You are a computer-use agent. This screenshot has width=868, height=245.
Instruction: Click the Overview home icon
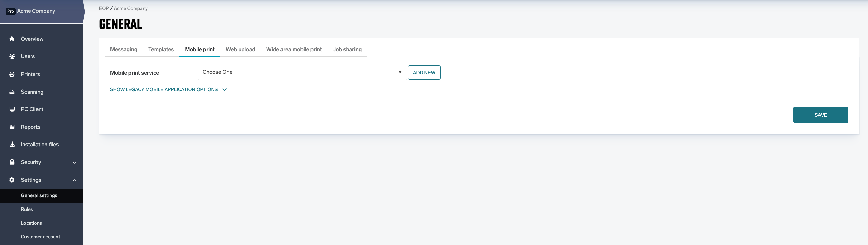12,39
